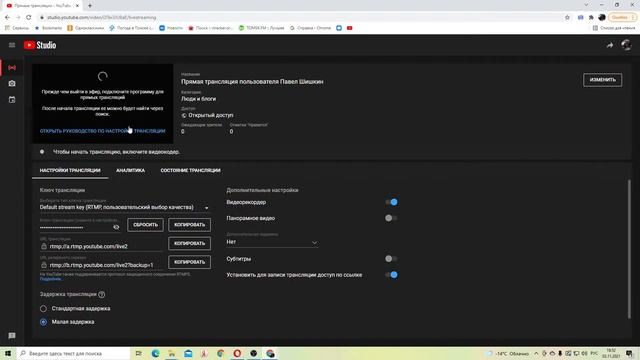Click the browser back arrow
The height and width of the screenshot is (360, 640).
click(x=7, y=18)
